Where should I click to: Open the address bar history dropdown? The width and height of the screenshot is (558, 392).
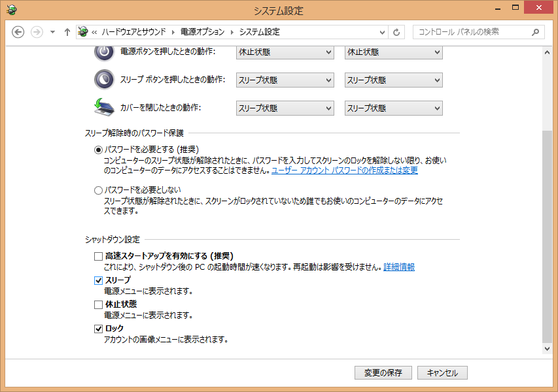(382, 33)
